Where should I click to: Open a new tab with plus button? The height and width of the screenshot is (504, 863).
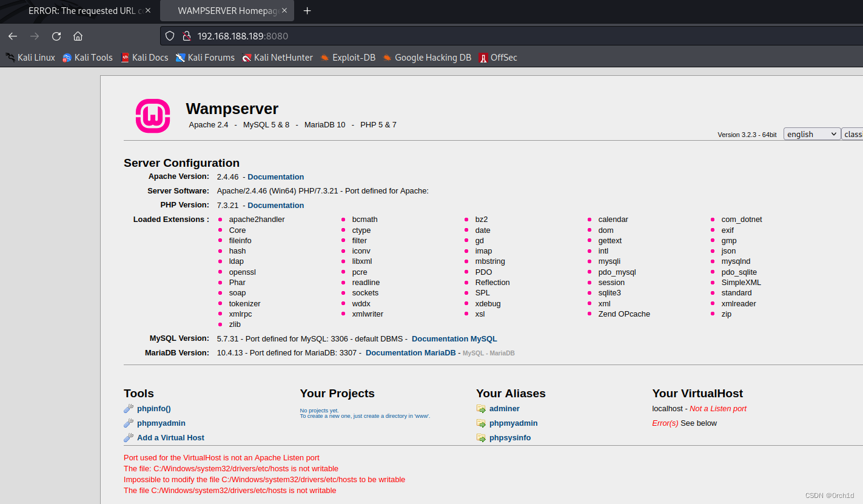click(307, 11)
